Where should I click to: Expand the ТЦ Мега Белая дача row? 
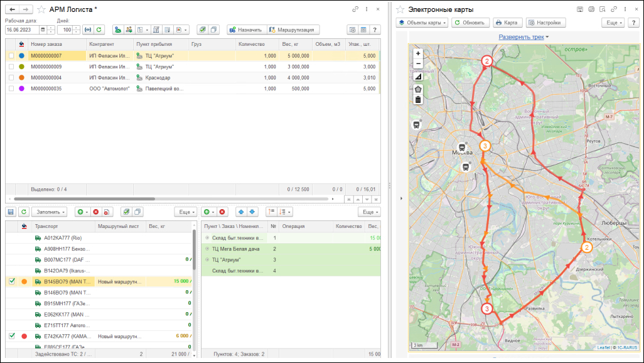[207, 249]
